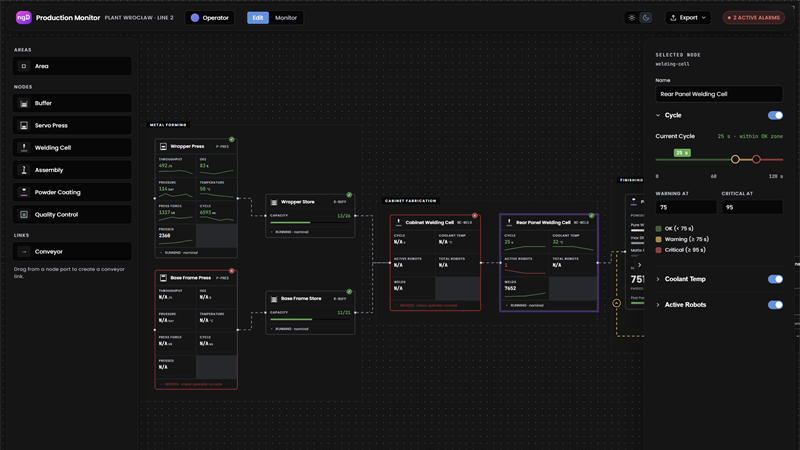800x450 pixels.
Task: Switch to Edit mode tab
Action: point(258,18)
